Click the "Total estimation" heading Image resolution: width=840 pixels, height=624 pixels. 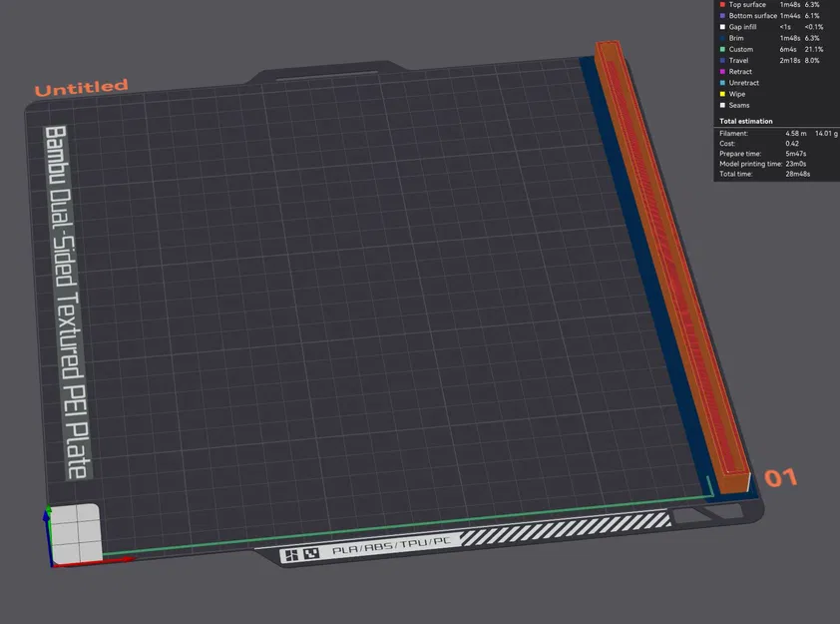coord(745,121)
